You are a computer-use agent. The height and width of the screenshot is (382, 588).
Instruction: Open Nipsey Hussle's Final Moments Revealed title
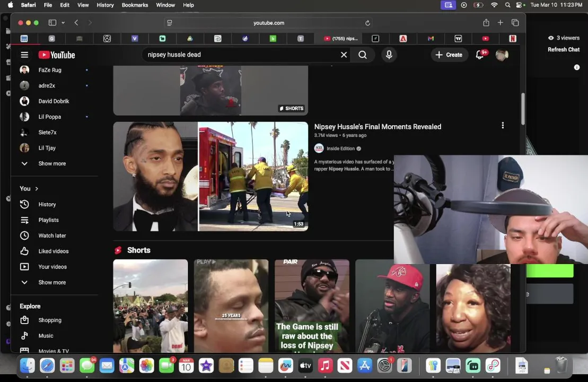378,127
